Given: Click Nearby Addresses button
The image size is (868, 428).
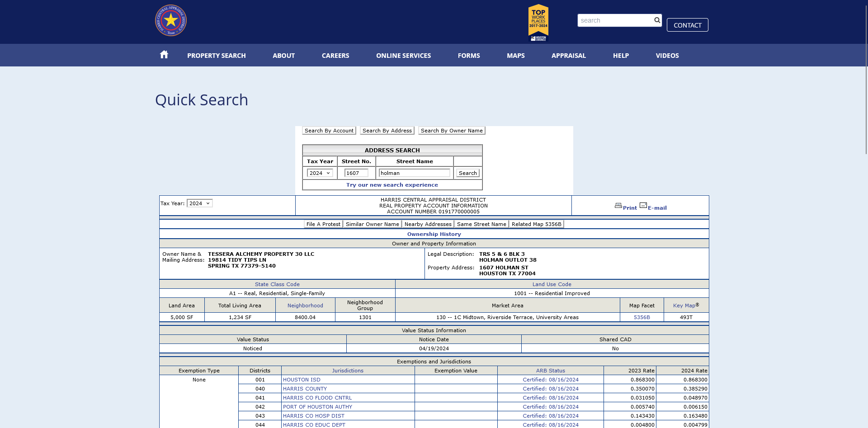Looking at the screenshot, I should click(x=428, y=224).
